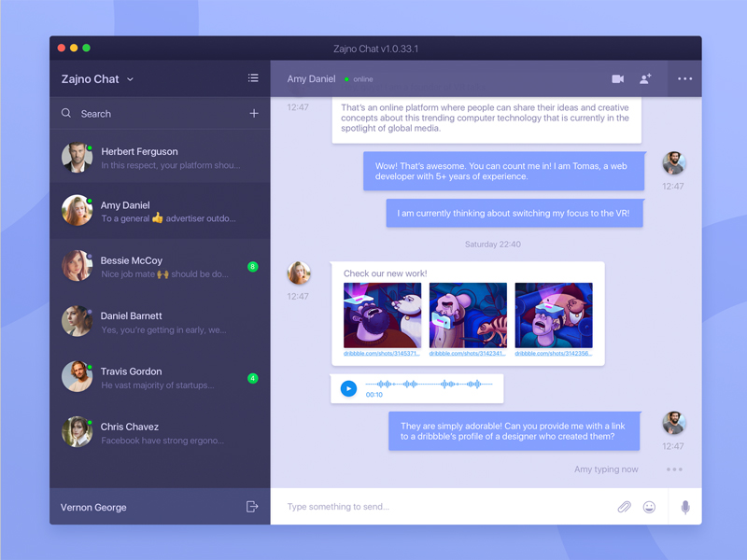
Task: Open the first dribbble.com shot link
Action: 382,355
